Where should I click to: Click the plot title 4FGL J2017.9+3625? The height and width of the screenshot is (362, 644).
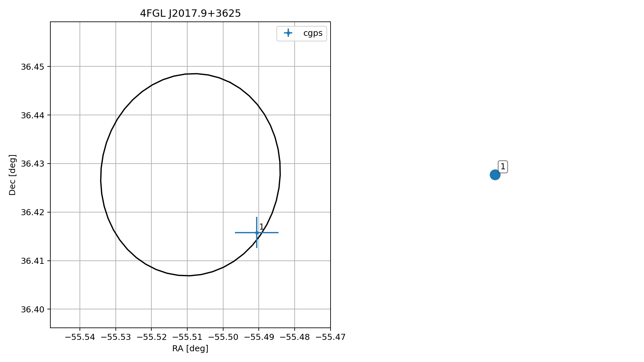click(x=190, y=13)
